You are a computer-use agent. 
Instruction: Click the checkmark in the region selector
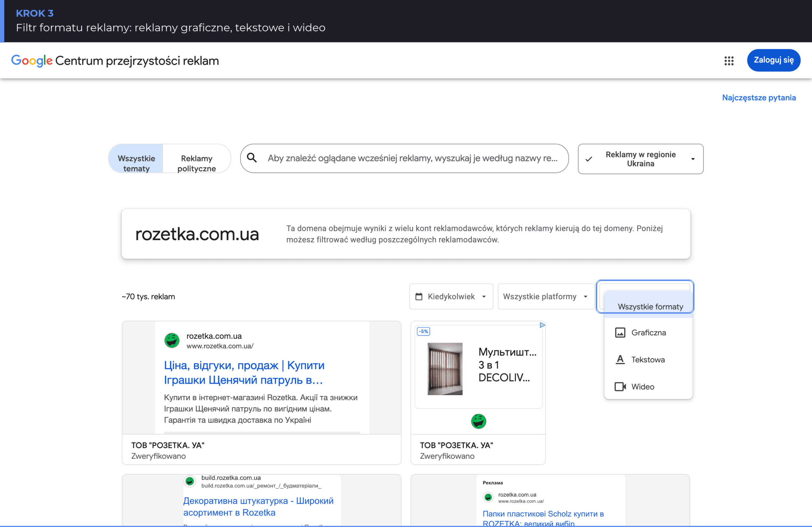point(588,159)
